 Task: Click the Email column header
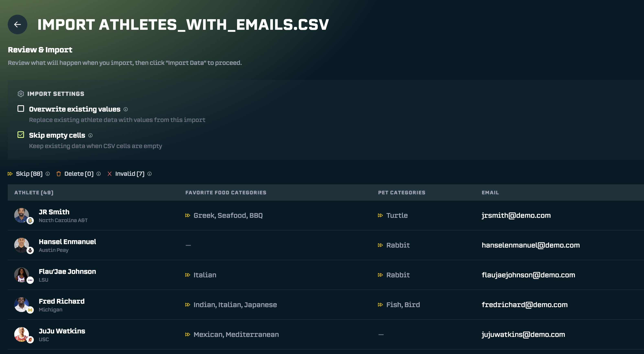[x=490, y=192]
